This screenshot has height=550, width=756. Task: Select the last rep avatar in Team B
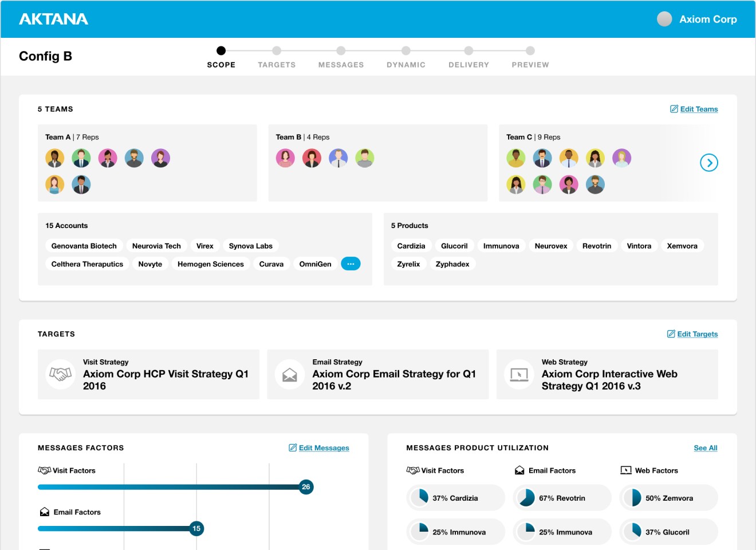click(365, 158)
